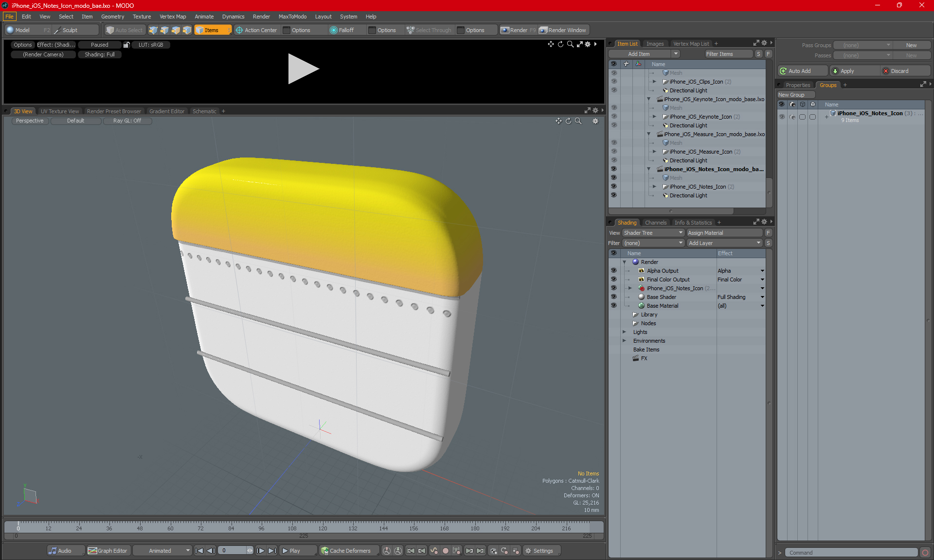Open the Dynamics menu
This screenshot has height=560, width=934.
(x=233, y=17)
